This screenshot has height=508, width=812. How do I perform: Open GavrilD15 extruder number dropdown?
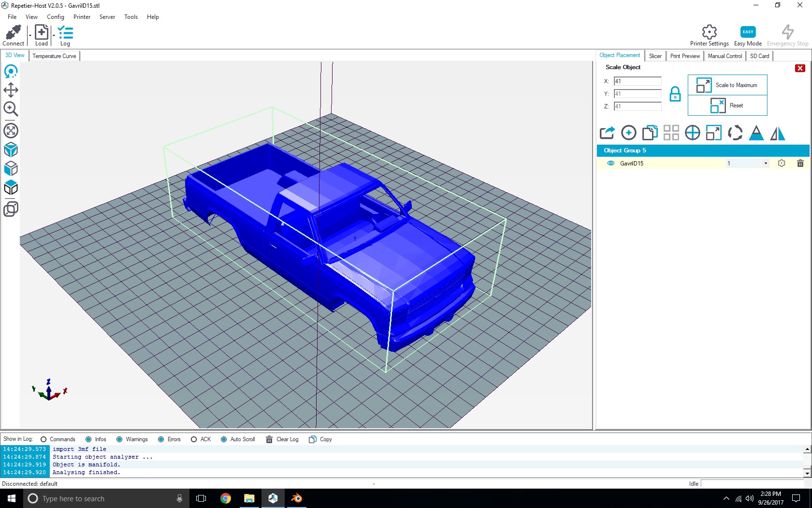point(766,164)
